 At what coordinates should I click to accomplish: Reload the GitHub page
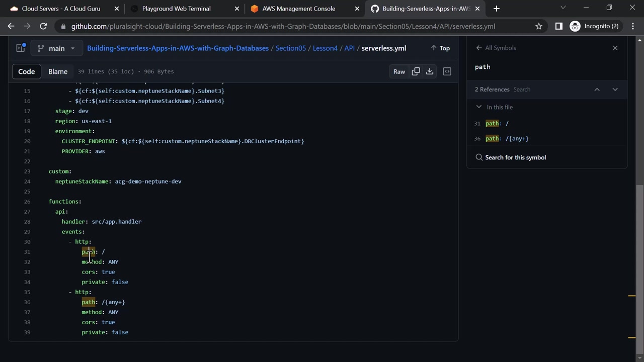click(x=43, y=26)
